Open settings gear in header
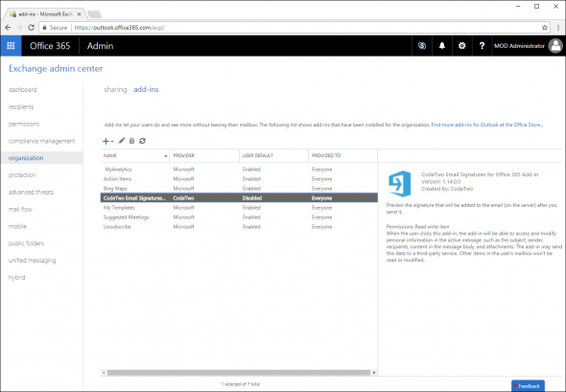566x392 pixels. pyautogui.click(x=461, y=46)
